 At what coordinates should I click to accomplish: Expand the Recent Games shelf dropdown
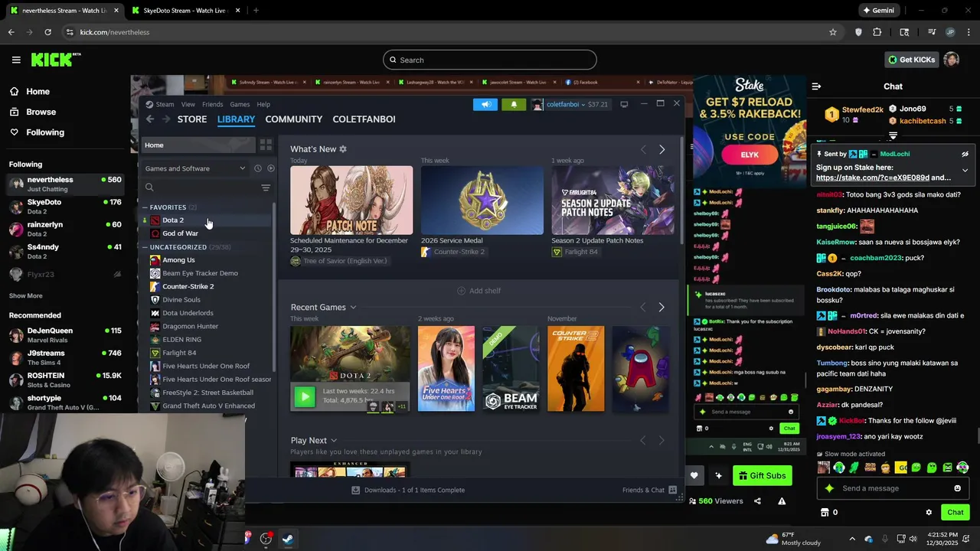point(353,308)
